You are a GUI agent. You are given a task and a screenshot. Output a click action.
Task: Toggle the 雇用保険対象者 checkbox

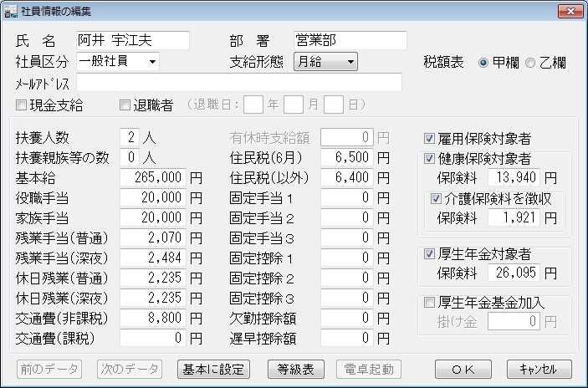point(429,138)
